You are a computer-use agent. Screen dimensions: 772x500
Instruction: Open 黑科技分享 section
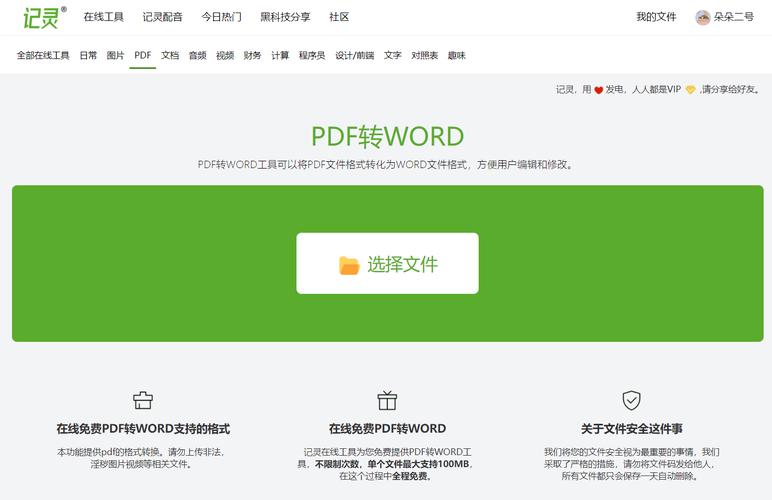285,17
